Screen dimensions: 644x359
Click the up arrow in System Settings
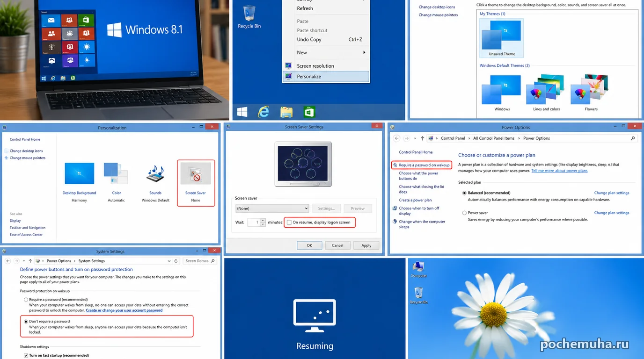[x=30, y=261]
